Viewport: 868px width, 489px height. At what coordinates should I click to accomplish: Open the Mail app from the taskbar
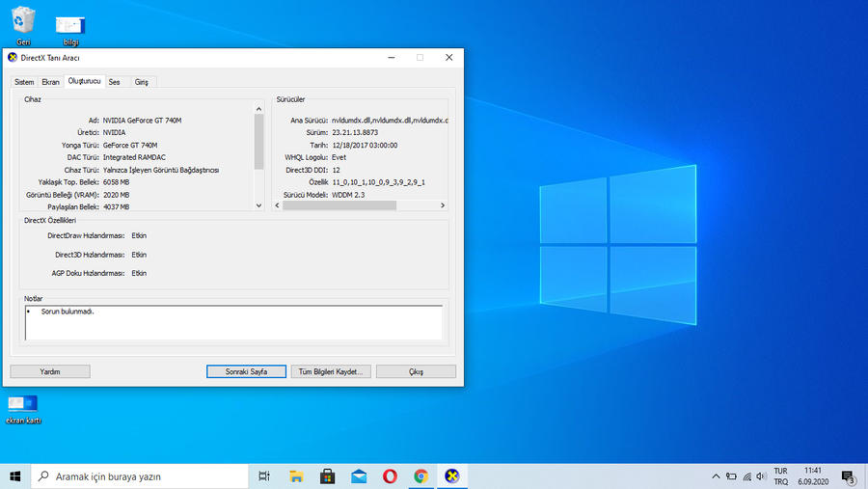359,476
